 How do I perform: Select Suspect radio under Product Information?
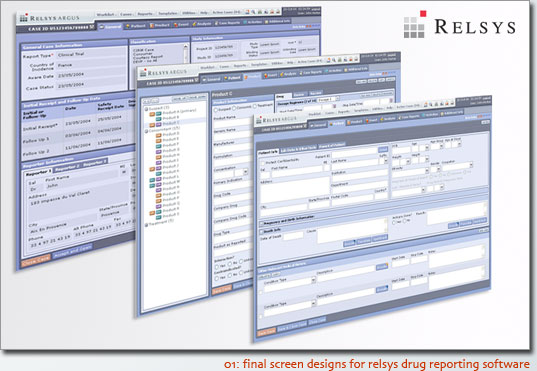click(x=216, y=110)
